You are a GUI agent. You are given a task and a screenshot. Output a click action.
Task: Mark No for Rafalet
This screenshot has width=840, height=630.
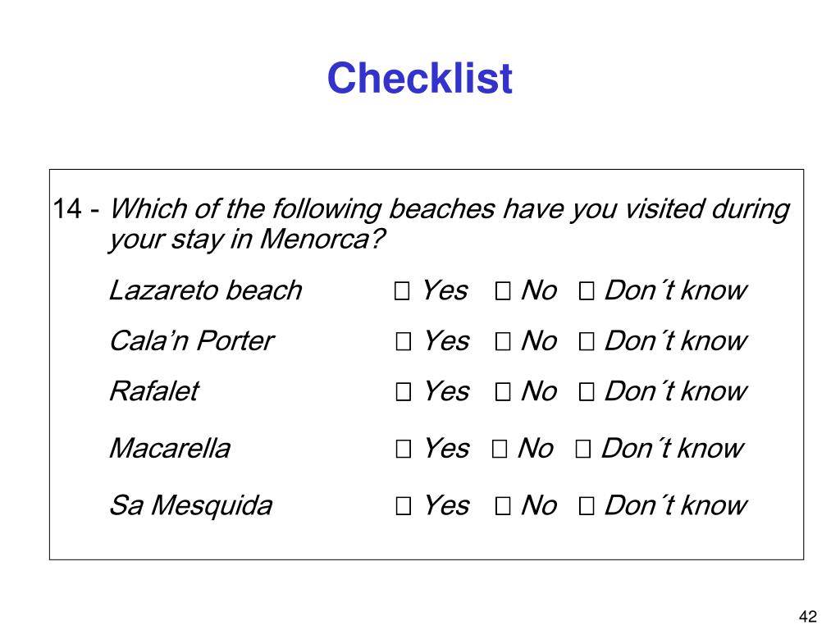[503, 391]
